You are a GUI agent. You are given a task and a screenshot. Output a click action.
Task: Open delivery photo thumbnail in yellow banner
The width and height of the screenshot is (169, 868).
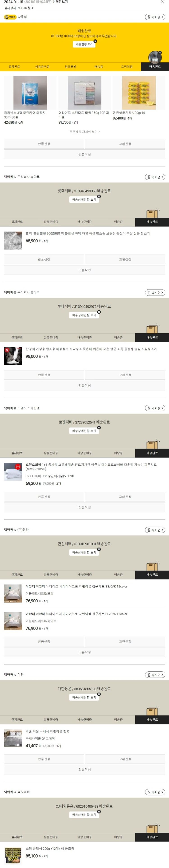155,57
